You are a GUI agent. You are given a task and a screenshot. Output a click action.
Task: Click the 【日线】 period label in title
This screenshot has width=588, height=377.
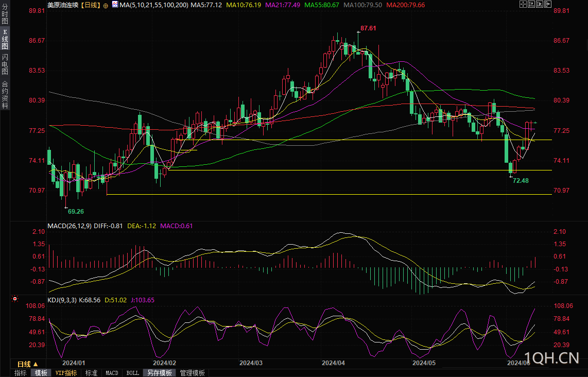(x=91, y=5)
